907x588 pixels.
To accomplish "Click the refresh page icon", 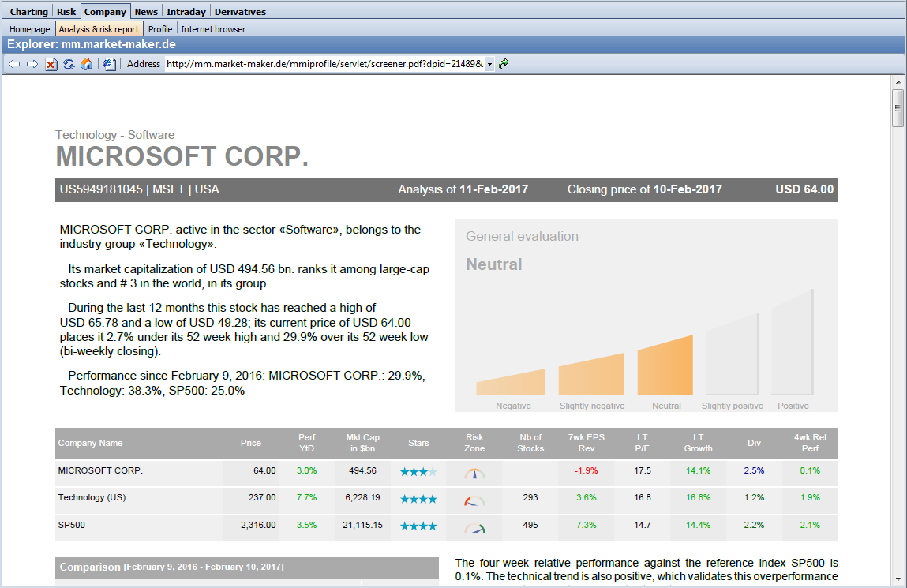I will [69, 64].
